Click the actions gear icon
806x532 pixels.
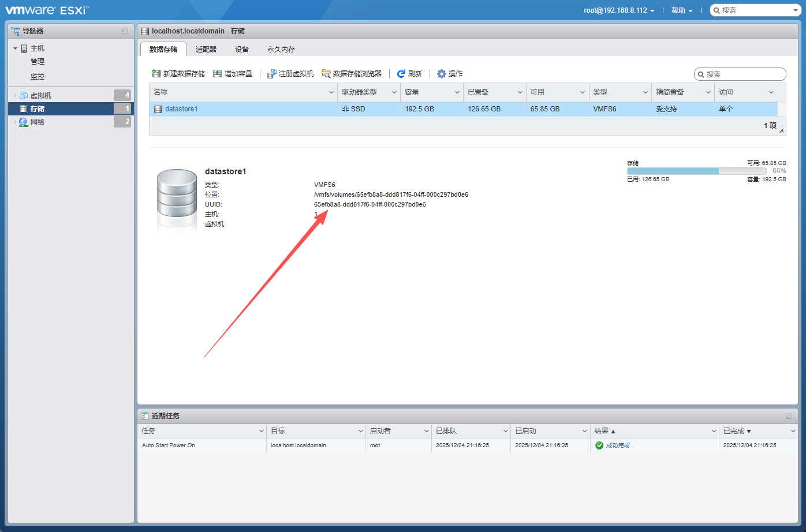tap(442, 74)
